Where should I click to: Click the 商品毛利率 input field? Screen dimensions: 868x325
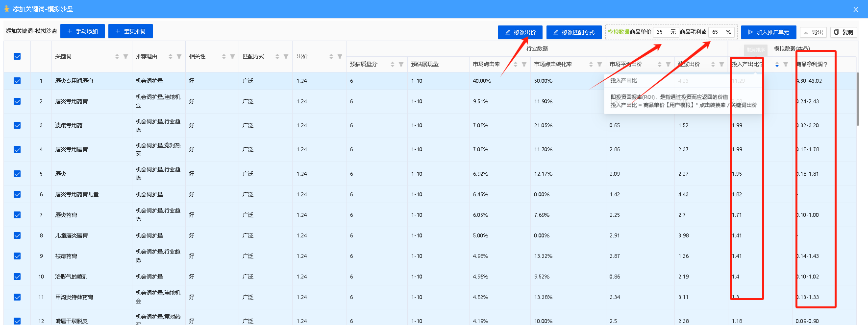coord(721,32)
